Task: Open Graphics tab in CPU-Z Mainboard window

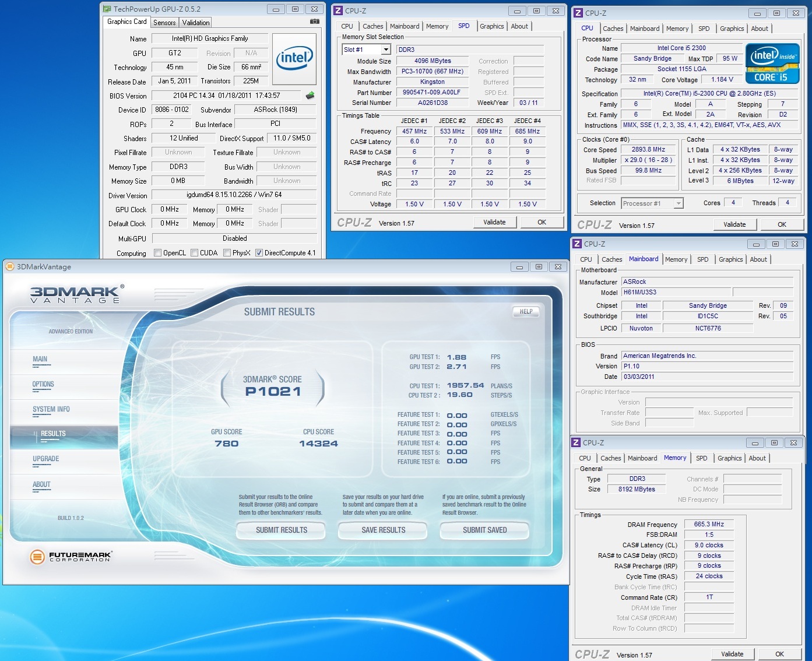Action: (x=730, y=259)
